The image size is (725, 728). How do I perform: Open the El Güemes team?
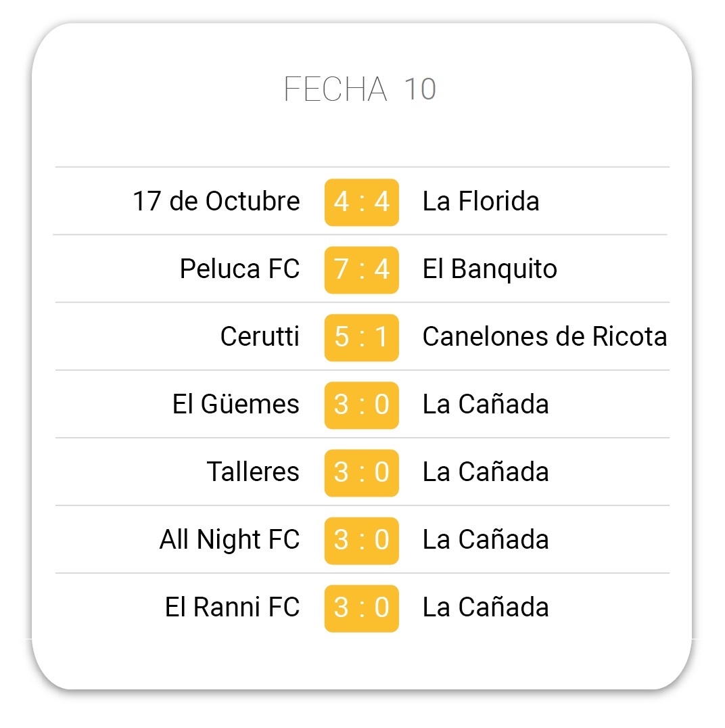coord(236,404)
